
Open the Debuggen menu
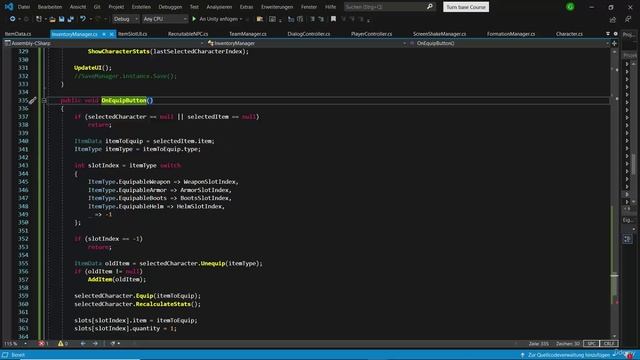click(x=170, y=7)
